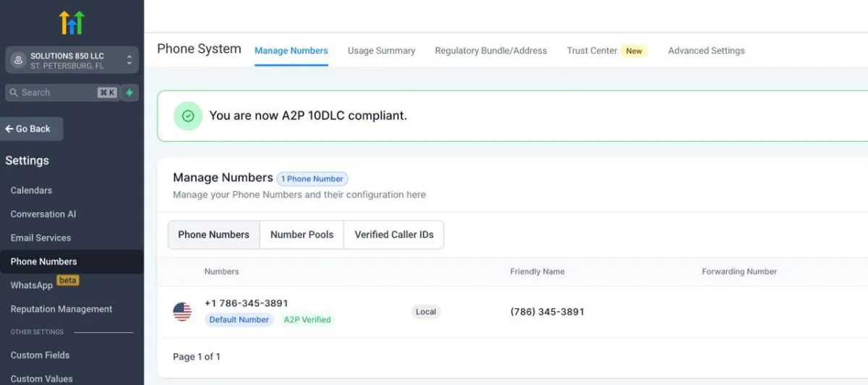Click the +1 786-345-3891 phone number row

click(x=247, y=303)
